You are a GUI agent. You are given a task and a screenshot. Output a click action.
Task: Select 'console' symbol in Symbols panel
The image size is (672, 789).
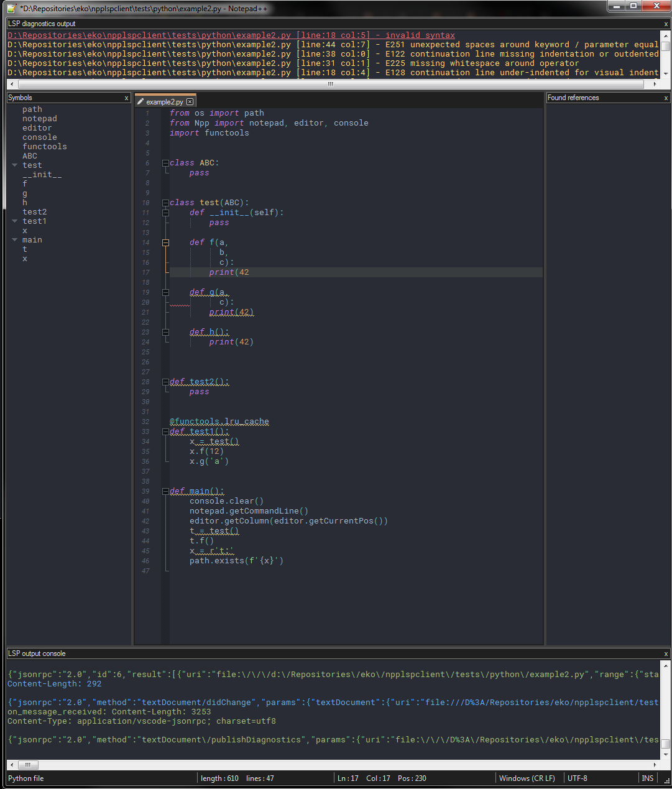(x=40, y=137)
